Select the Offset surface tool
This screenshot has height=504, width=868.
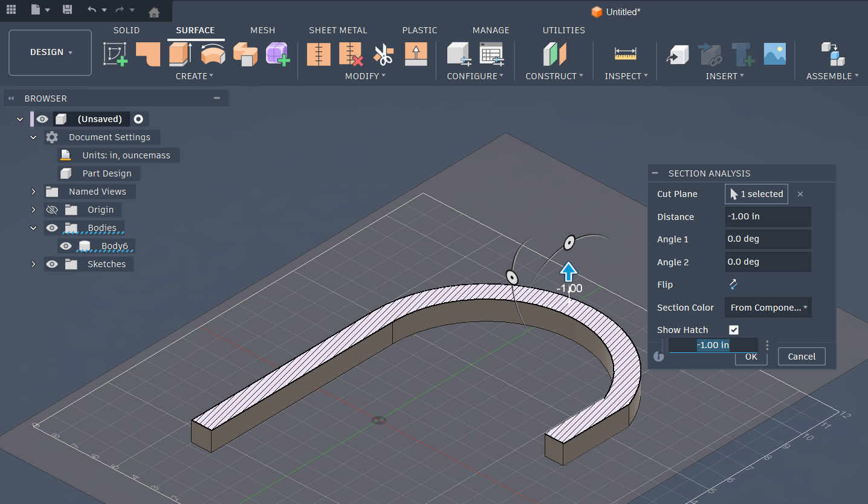[x=245, y=54]
